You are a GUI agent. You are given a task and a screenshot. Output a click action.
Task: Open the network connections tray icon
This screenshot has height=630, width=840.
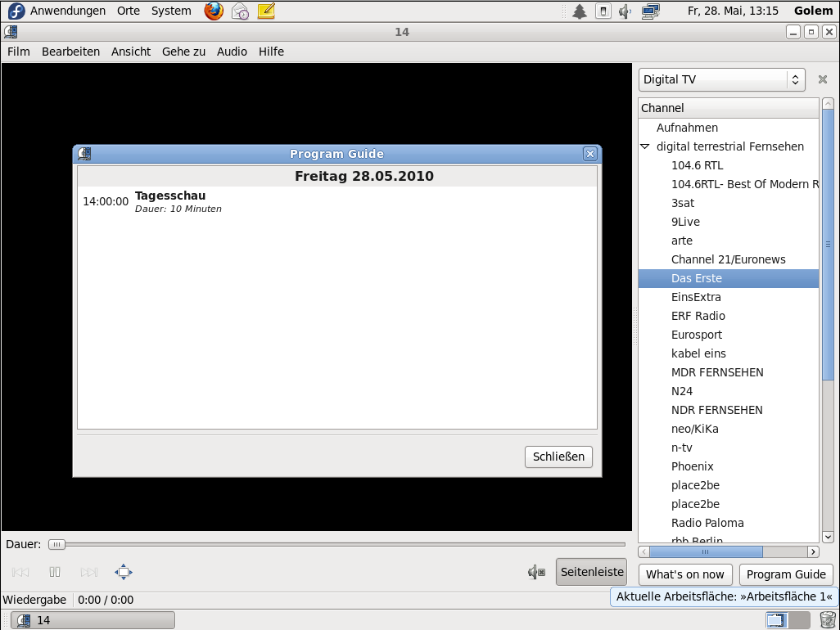coord(650,11)
